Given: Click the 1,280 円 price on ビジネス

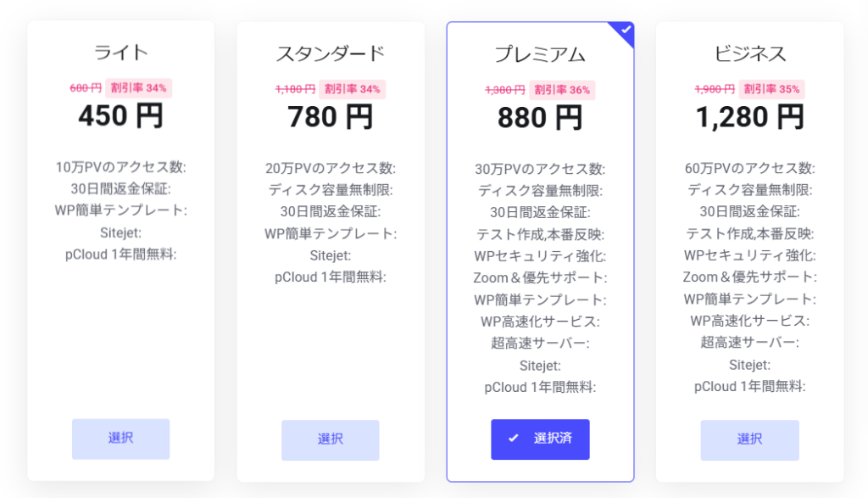Looking at the screenshot, I should click(750, 117).
